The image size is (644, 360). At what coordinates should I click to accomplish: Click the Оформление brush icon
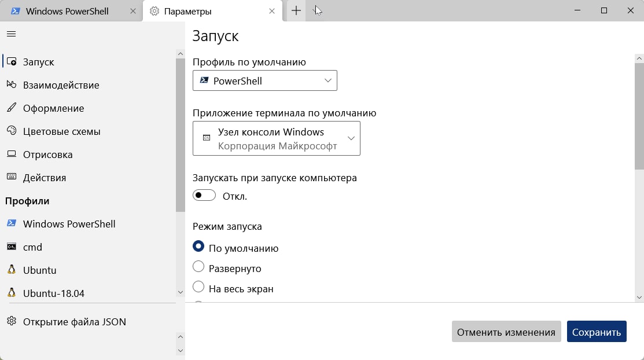(12, 108)
